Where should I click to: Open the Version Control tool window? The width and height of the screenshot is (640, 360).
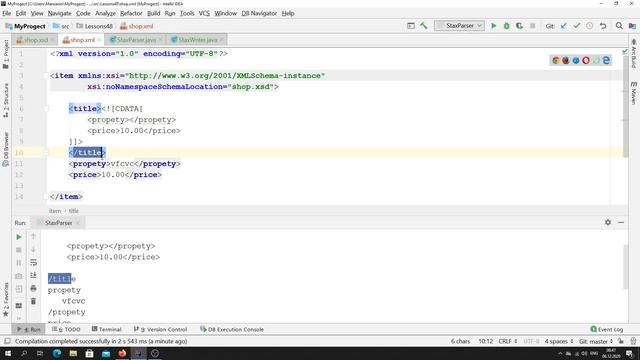(x=160, y=329)
